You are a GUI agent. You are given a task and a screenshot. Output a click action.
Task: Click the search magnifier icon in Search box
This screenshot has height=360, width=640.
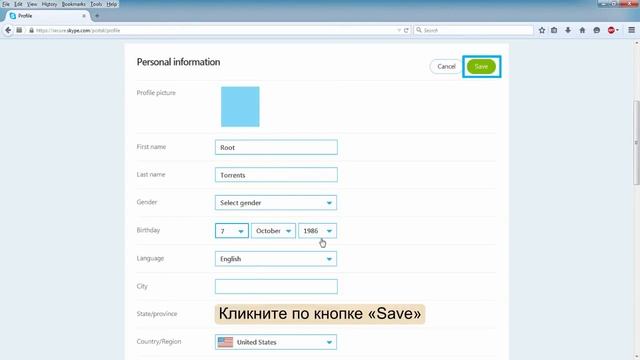click(419, 30)
